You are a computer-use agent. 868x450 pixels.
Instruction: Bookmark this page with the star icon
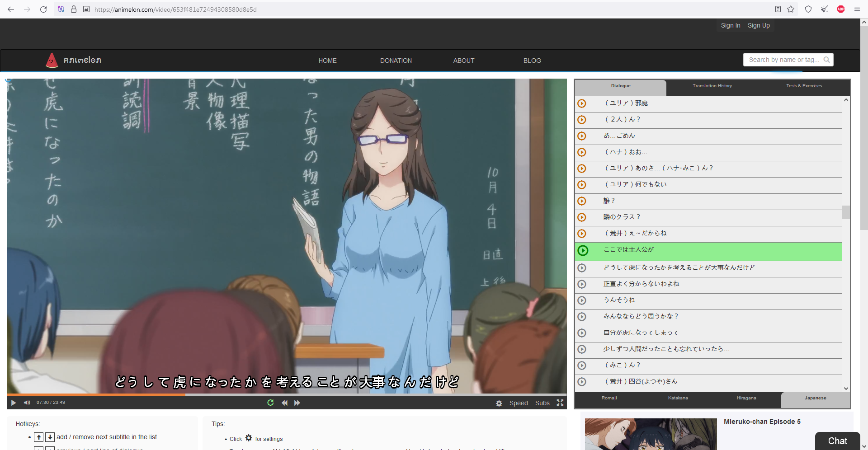tap(791, 9)
